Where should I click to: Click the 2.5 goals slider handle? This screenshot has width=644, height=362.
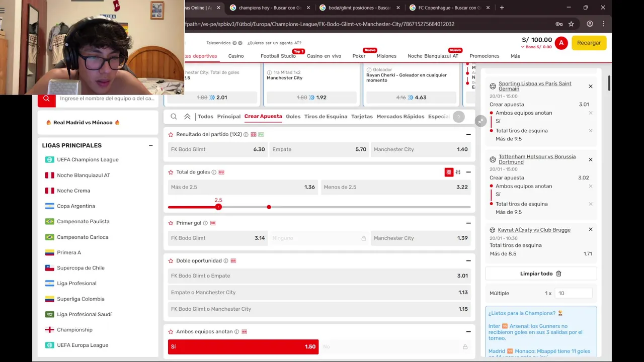click(x=218, y=207)
